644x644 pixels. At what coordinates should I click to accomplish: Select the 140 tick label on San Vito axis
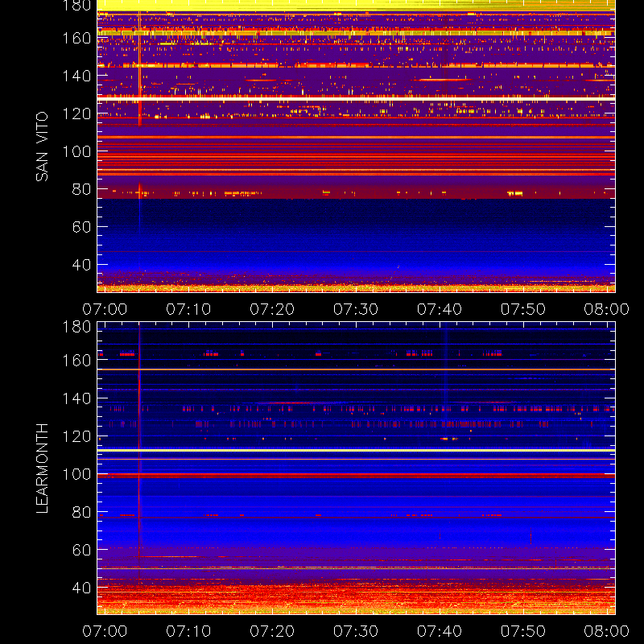pyautogui.click(x=76, y=76)
